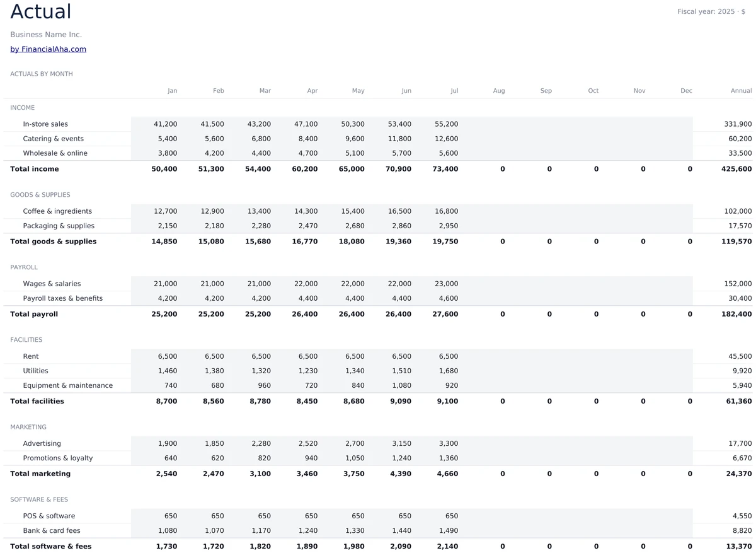Click the POS & software row label
The image size is (756, 553).
click(x=49, y=516)
